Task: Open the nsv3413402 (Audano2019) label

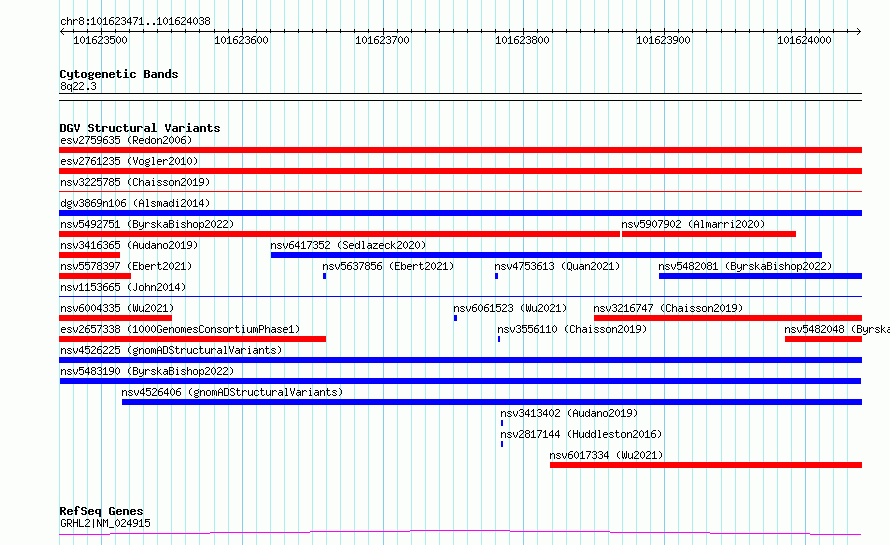Action: [569, 413]
